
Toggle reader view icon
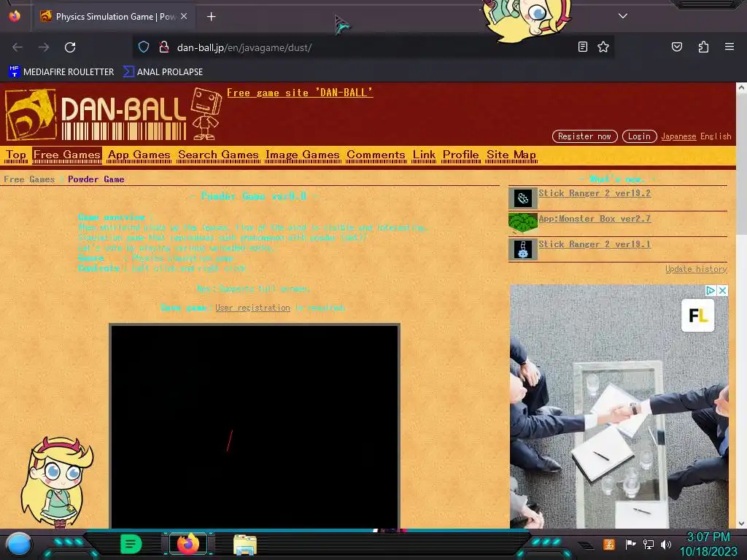(x=582, y=47)
